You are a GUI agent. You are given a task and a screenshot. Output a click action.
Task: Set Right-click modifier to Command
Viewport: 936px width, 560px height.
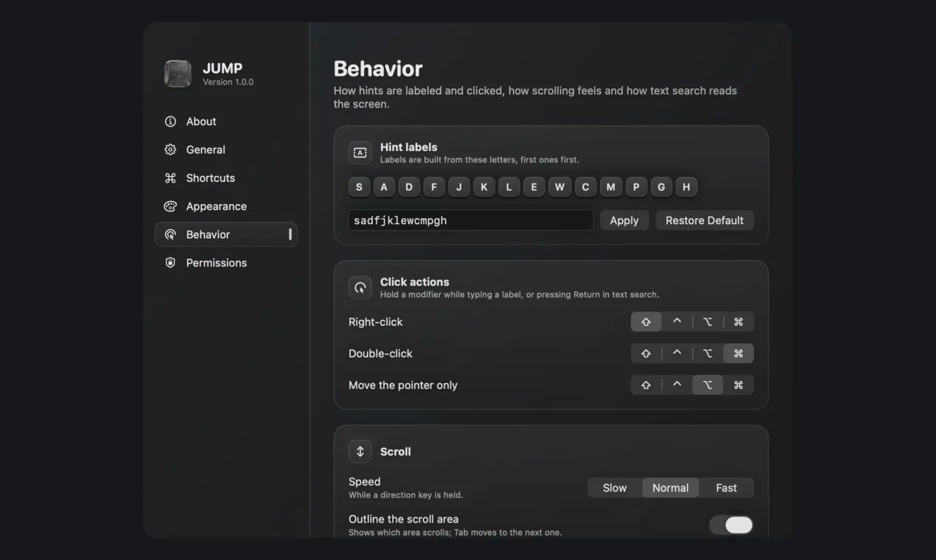pyautogui.click(x=738, y=322)
